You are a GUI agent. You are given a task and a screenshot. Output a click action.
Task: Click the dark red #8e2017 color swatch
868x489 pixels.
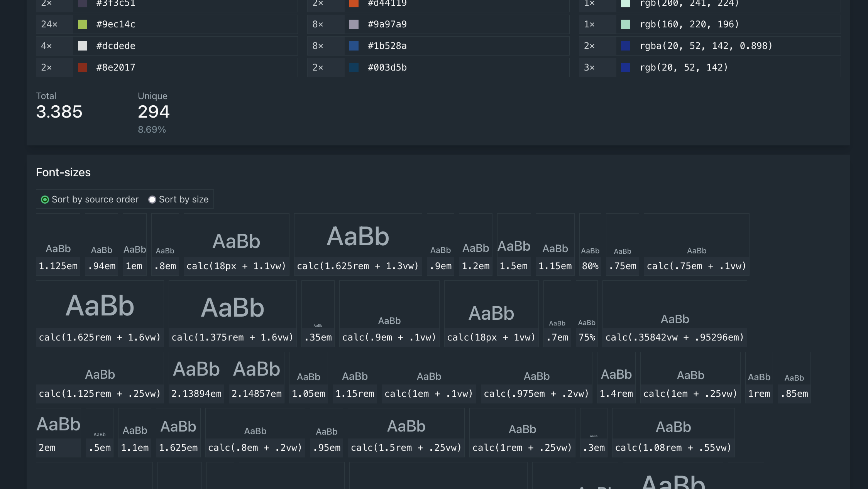[x=82, y=67]
